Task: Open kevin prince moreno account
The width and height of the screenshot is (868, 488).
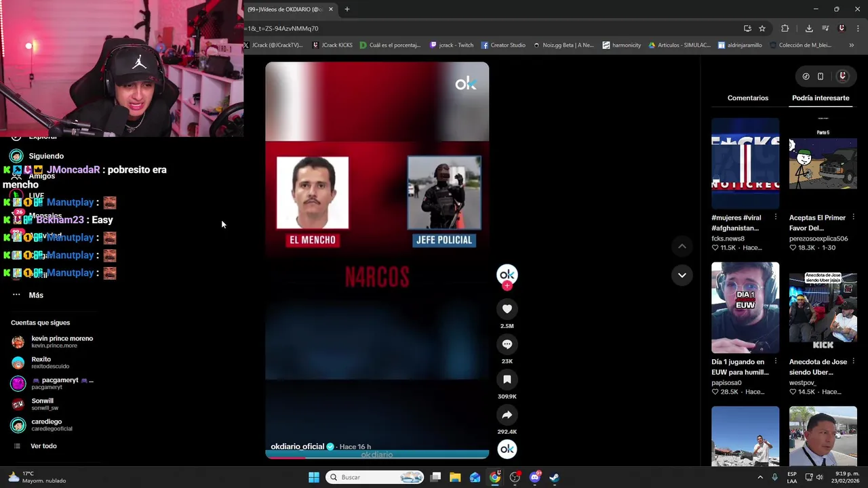Action: pyautogui.click(x=53, y=342)
